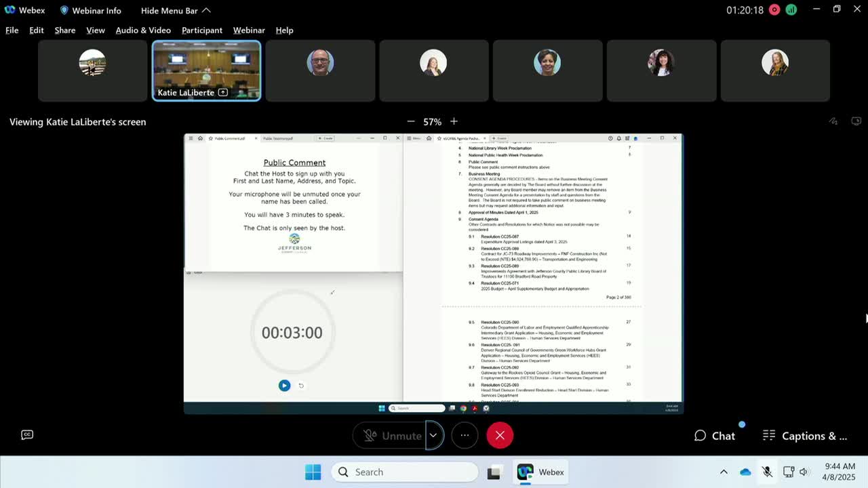This screenshot has height=488, width=868.
Task: Click the red leave meeting button
Action: click(500, 436)
